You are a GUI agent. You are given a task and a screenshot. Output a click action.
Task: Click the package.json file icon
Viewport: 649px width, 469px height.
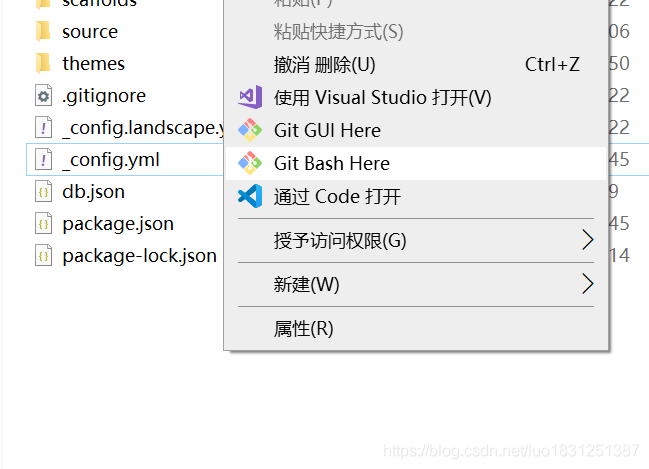[x=43, y=224]
